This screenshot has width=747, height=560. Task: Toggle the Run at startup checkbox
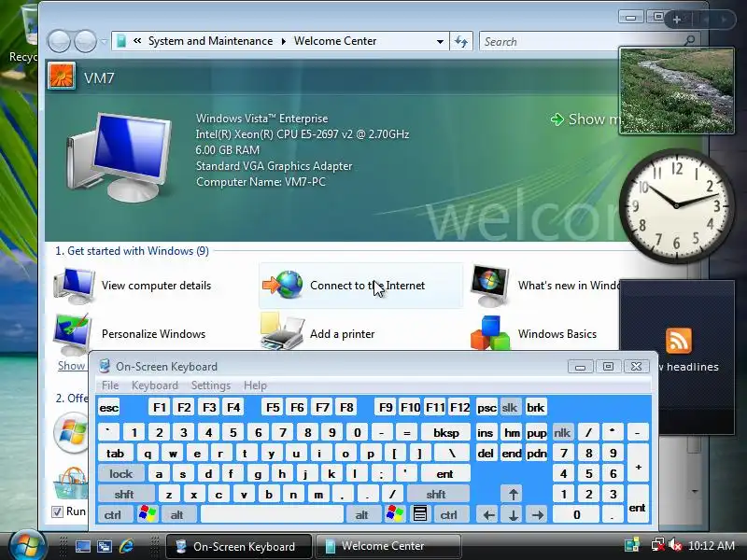tap(57, 511)
